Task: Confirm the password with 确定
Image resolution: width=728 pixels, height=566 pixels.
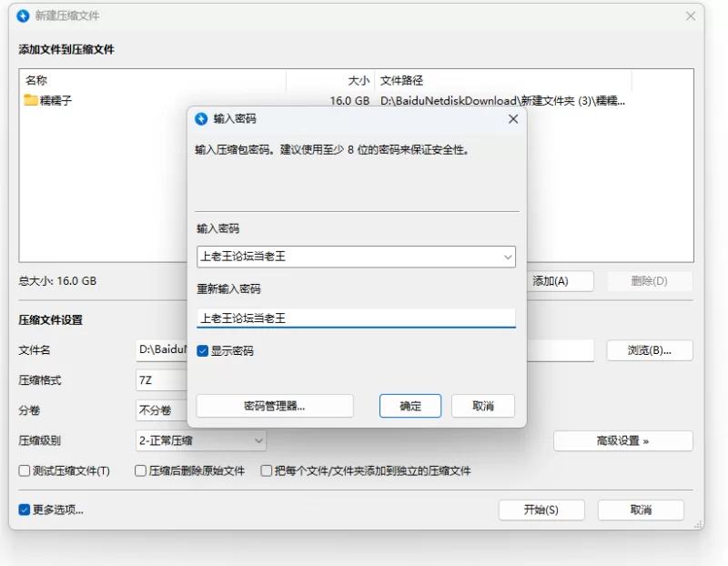Action: [409, 406]
